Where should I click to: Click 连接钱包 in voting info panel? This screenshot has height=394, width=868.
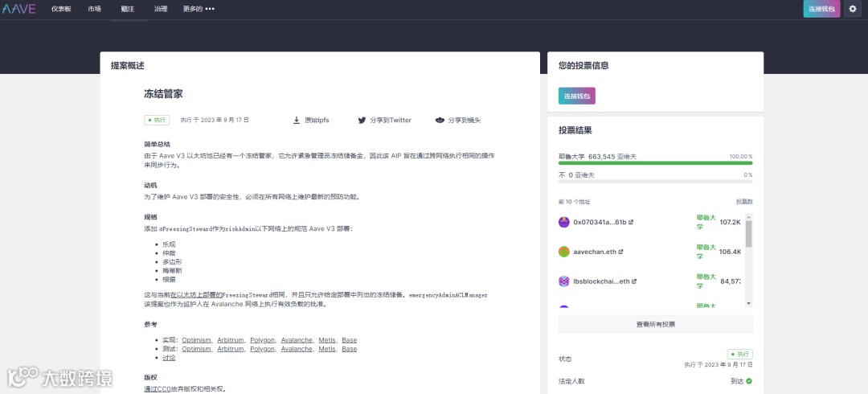pos(577,96)
